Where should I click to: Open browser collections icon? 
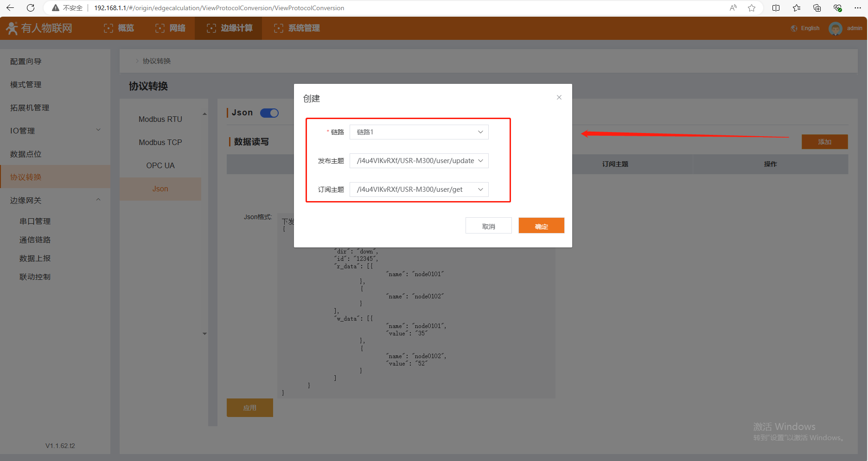tap(817, 8)
